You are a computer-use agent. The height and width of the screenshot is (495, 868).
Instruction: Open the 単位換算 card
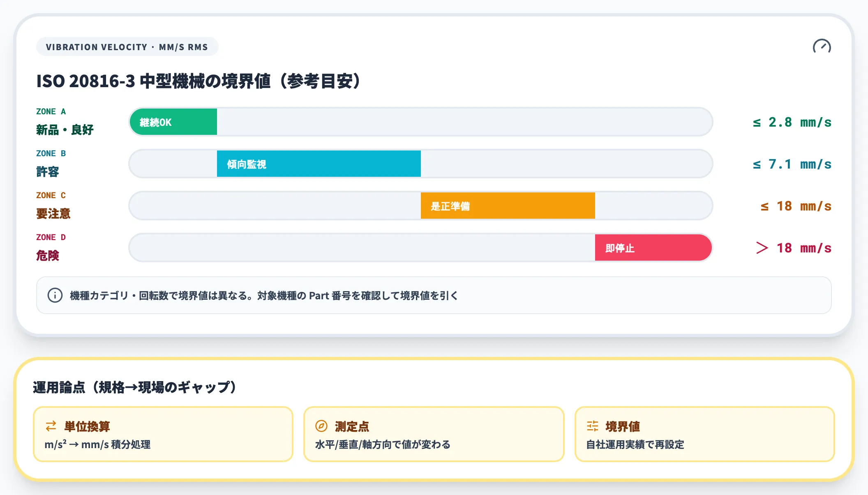[163, 434]
